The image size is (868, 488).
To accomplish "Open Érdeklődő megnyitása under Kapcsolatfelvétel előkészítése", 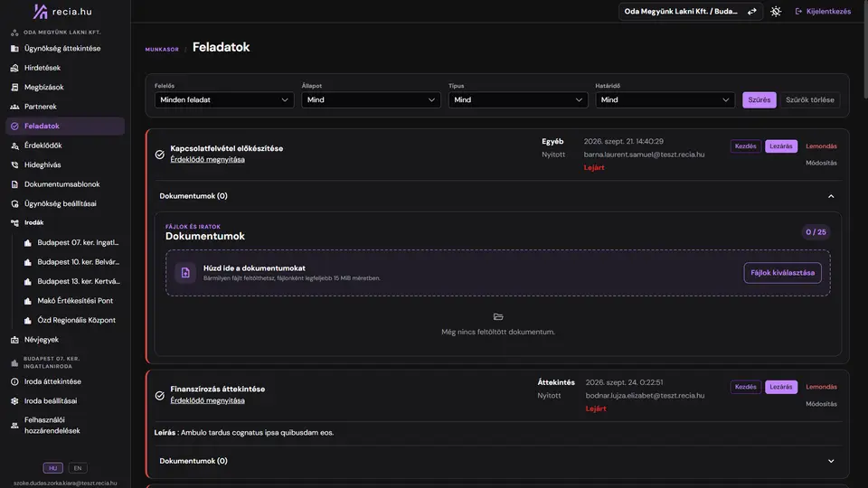I will [208, 159].
